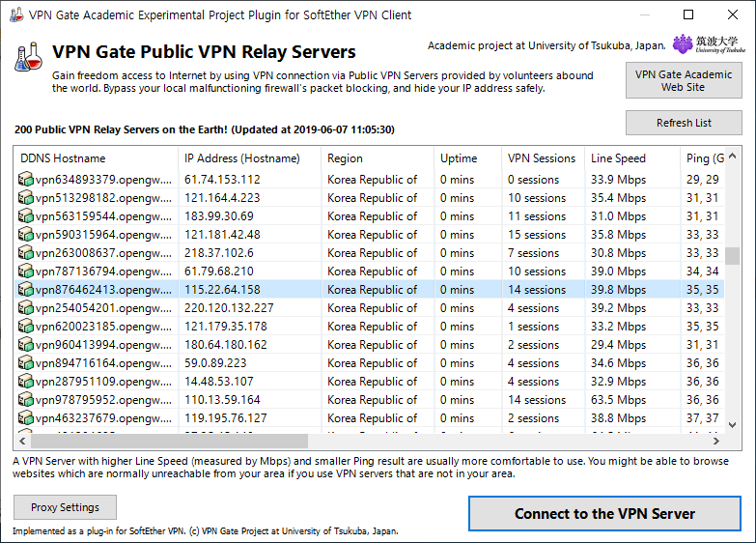The image size is (756, 543).
Task: Click line speed 63.5 Mbps cell
Action: pyautogui.click(x=618, y=400)
